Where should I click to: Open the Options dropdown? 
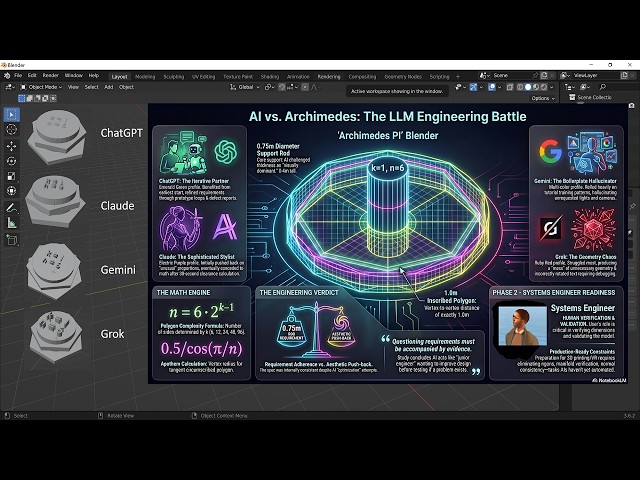pyautogui.click(x=543, y=98)
